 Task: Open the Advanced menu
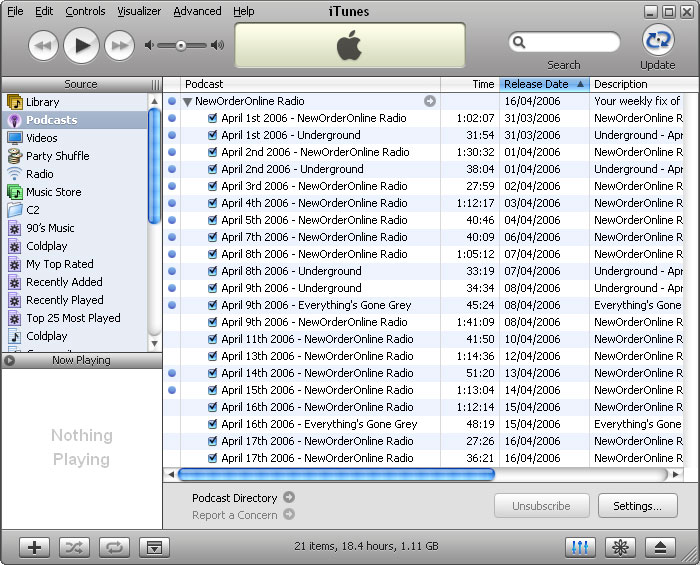(197, 11)
